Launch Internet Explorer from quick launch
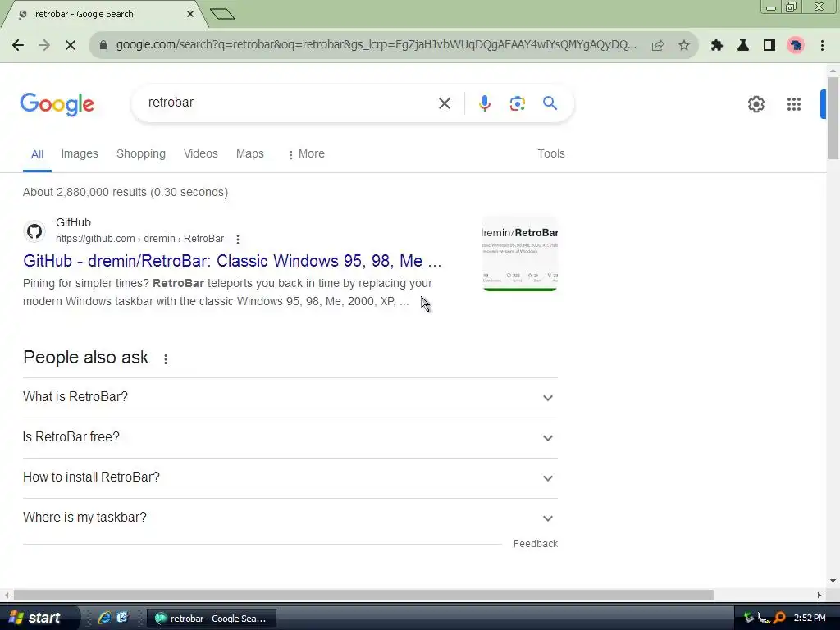The height and width of the screenshot is (630, 840). (x=104, y=618)
